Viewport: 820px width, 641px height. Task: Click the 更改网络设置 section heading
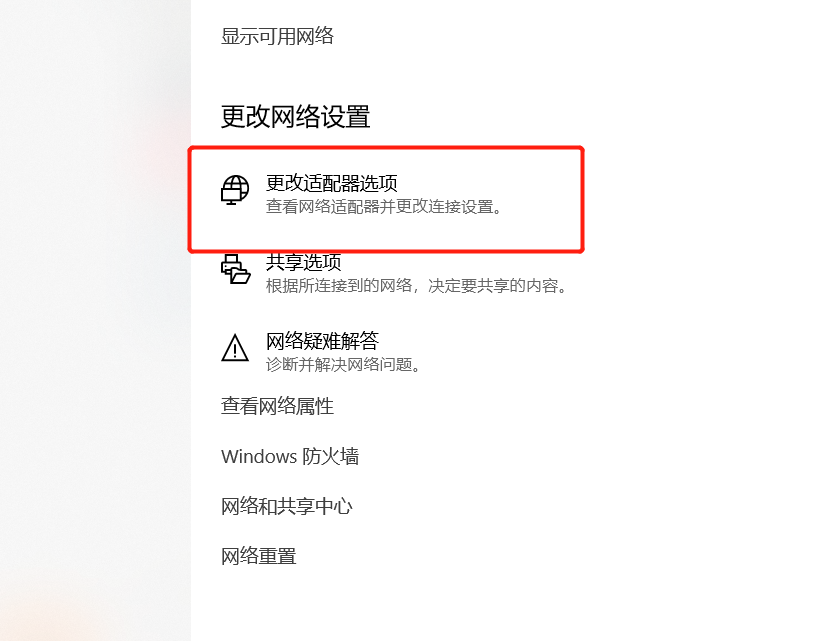point(295,116)
